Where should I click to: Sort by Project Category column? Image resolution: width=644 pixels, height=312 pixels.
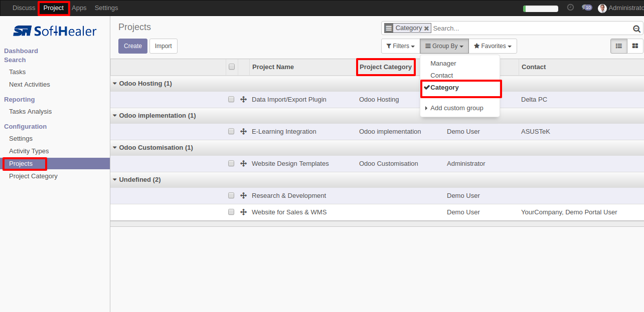(x=386, y=67)
